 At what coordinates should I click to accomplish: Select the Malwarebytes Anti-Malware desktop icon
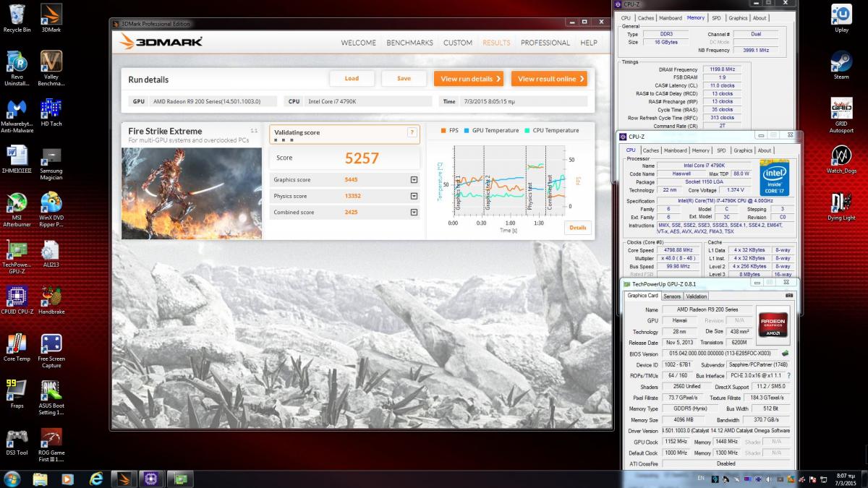click(x=17, y=116)
